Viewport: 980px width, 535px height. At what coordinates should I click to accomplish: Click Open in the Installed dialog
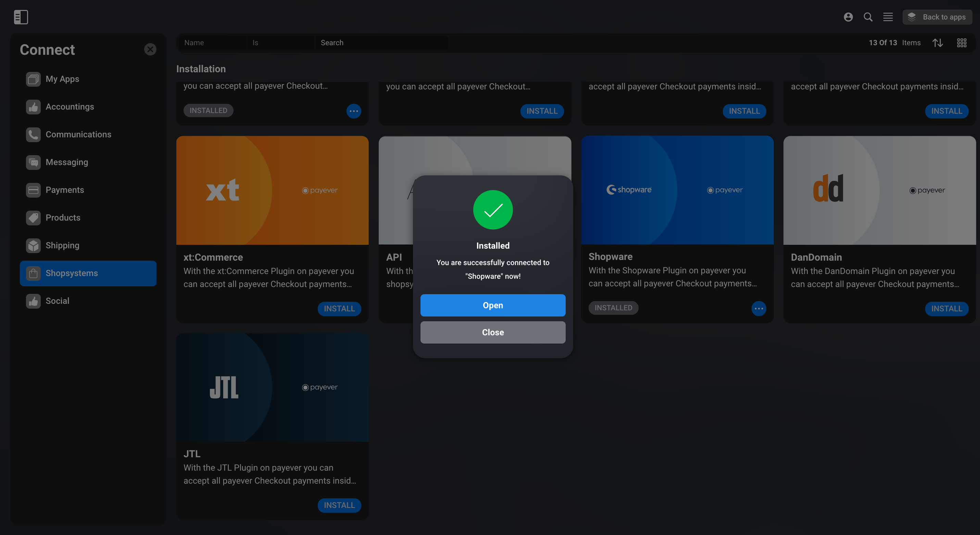point(493,306)
